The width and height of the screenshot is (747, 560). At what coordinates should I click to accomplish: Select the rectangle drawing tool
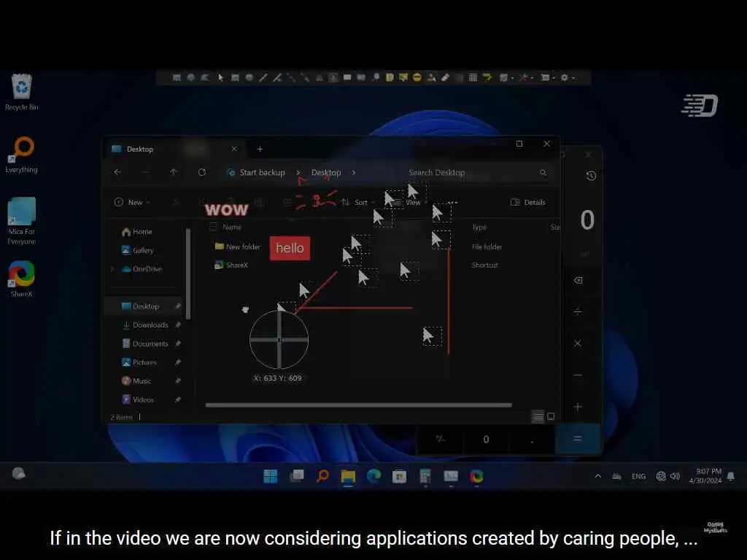[x=235, y=77]
